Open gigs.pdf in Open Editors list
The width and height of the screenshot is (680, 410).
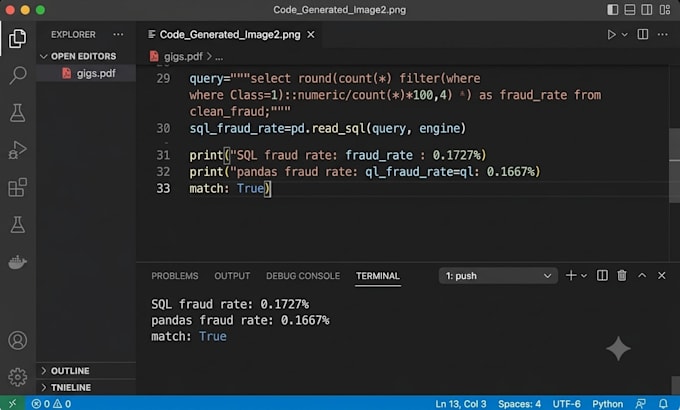tap(86, 73)
